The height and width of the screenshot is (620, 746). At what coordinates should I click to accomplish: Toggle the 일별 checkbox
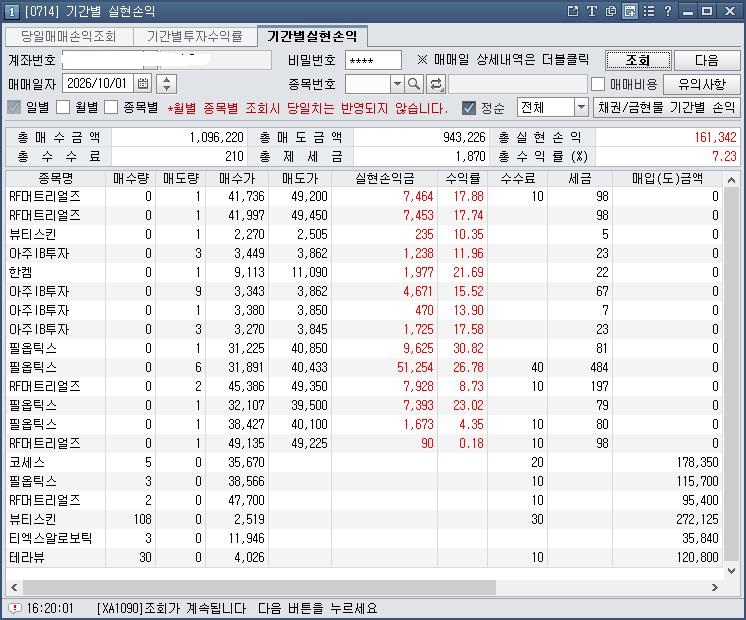[x=14, y=108]
